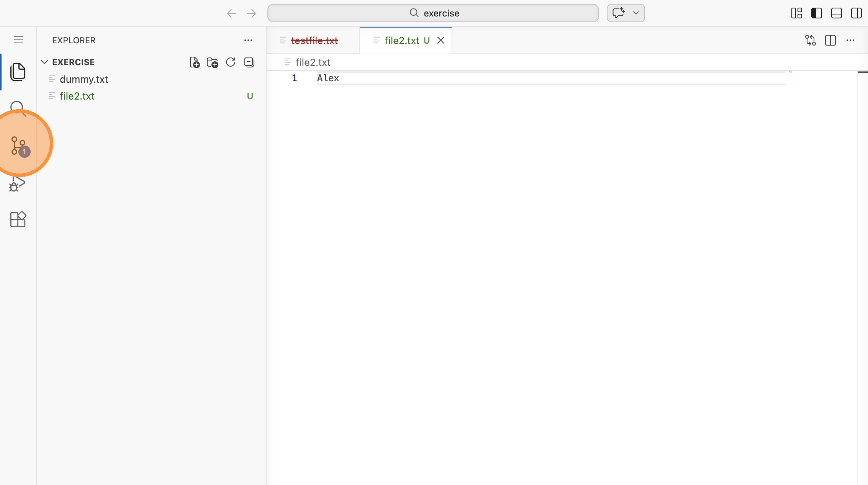868x485 pixels.
Task: Open the Source Control view
Action: coord(18,146)
